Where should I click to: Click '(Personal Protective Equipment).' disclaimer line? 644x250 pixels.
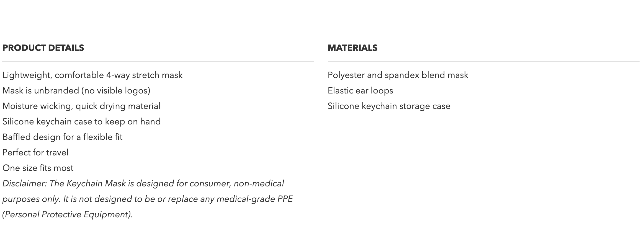pos(67,215)
